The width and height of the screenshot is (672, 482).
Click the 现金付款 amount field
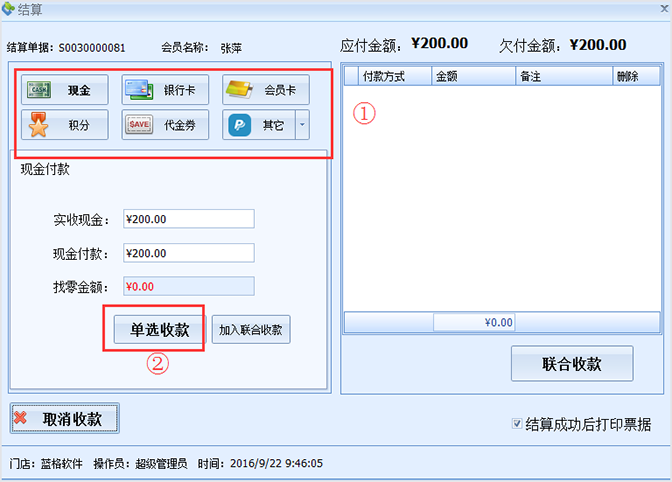pyautogui.click(x=189, y=253)
